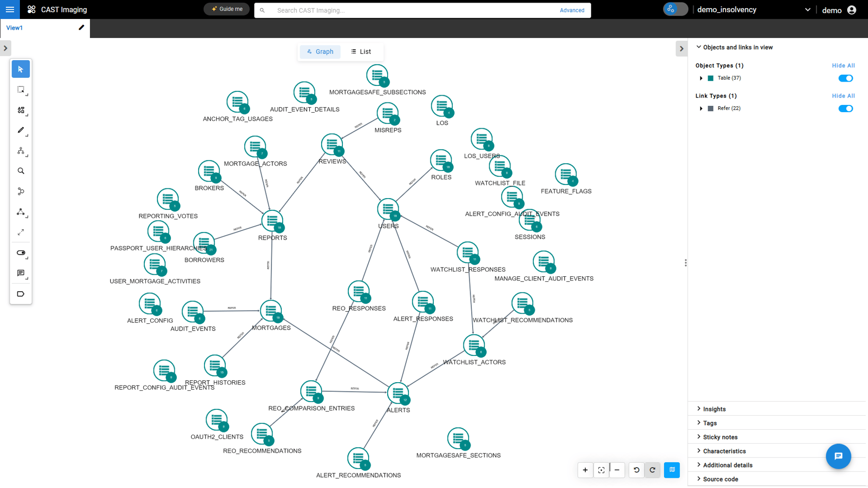Click the sticky note comment tool
868x488 pixels.
click(x=20, y=273)
